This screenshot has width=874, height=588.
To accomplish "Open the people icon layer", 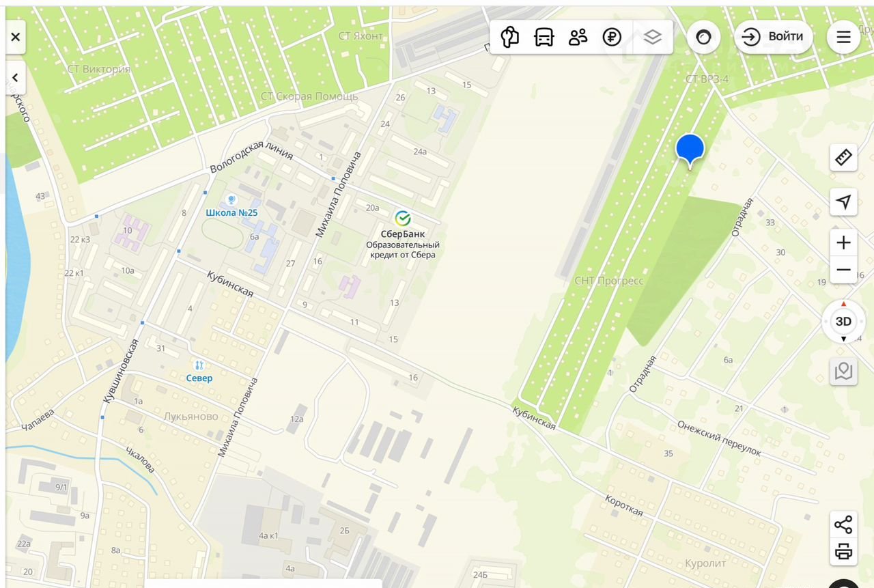I will [x=578, y=37].
